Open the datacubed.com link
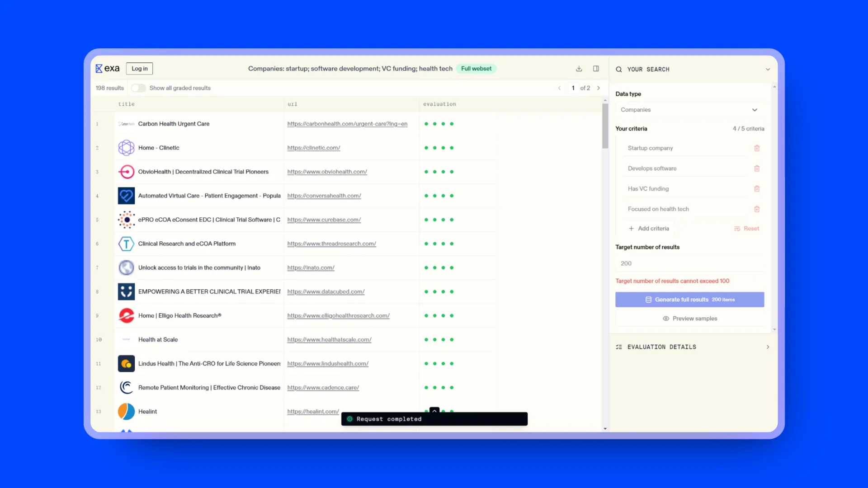The height and width of the screenshot is (488, 868). [325, 291]
